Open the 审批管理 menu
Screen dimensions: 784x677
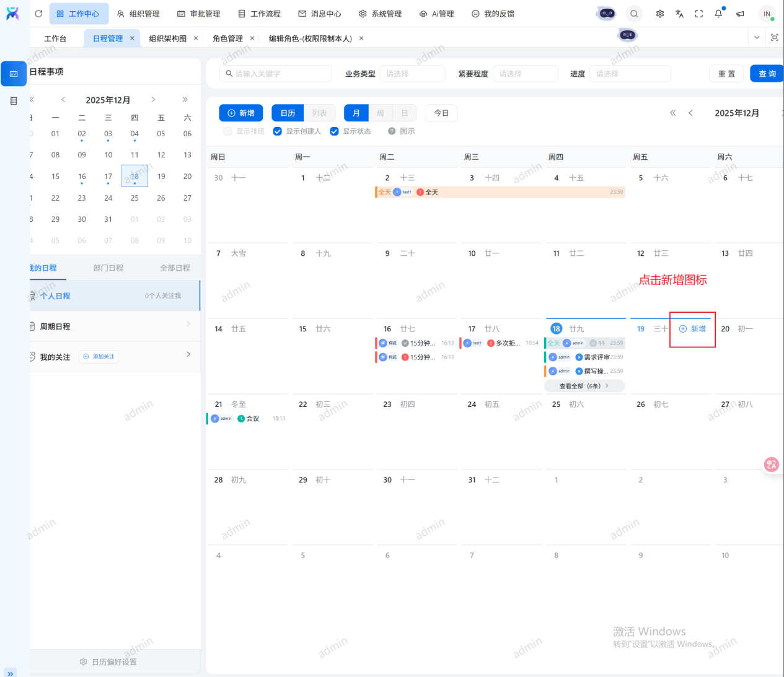tap(198, 14)
